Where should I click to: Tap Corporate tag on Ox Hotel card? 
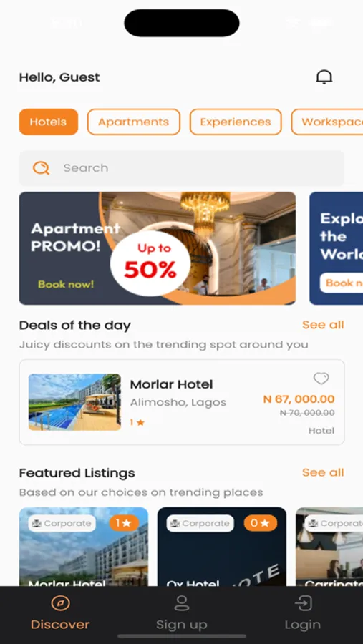tap(200, 523)
